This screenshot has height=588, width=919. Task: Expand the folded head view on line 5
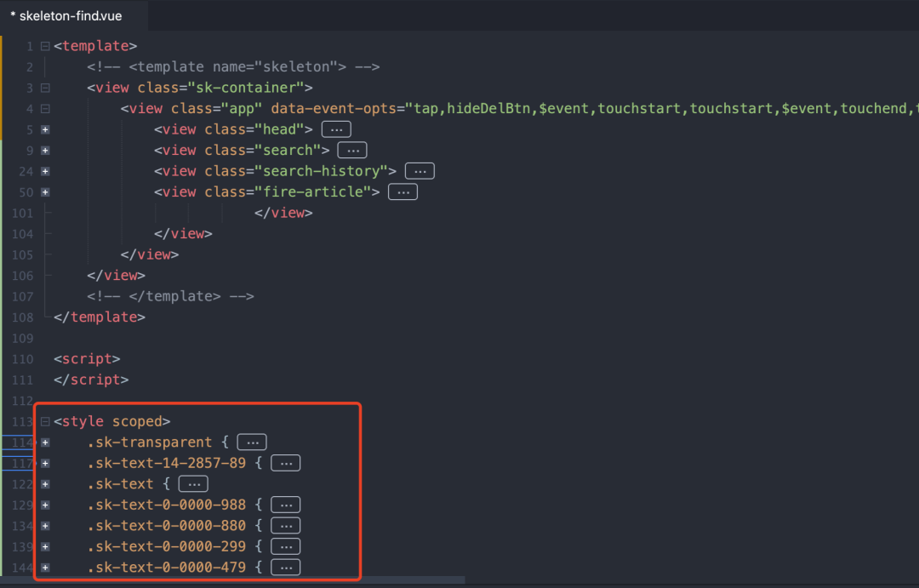click(x=45, y=129)
